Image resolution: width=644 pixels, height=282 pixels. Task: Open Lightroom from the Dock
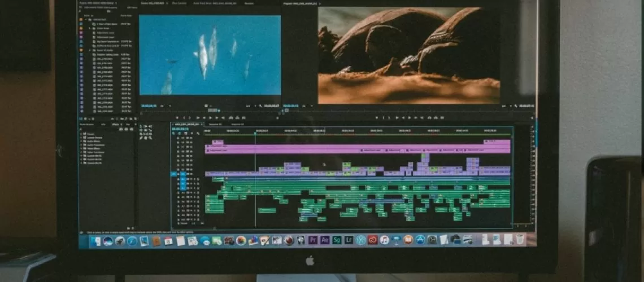coord(349,240)
